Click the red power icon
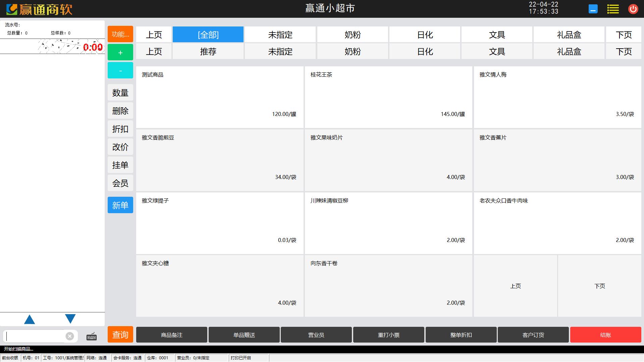Viewport: 644px width, 362px height. (633, 9)
